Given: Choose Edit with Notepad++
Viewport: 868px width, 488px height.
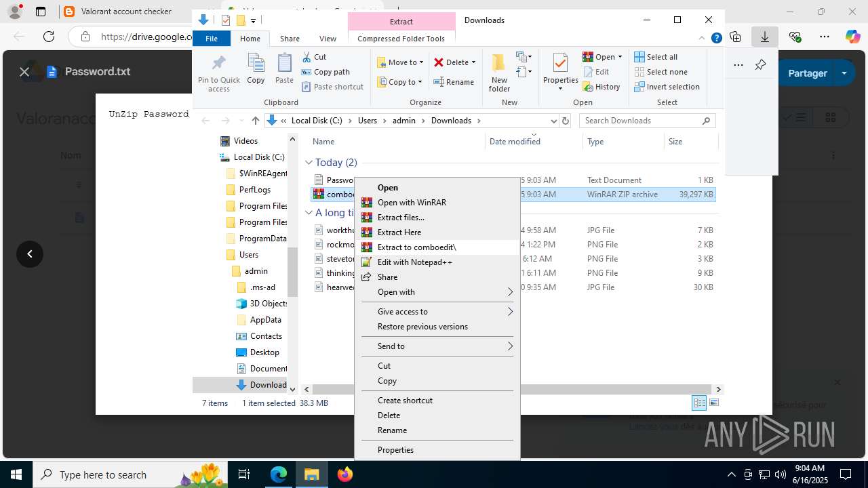Looking at the screenshot, I should pyautogui.click(x=437, y=262).
